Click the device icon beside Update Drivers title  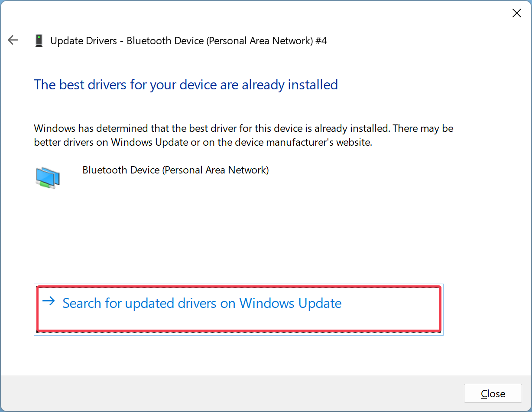39,41
